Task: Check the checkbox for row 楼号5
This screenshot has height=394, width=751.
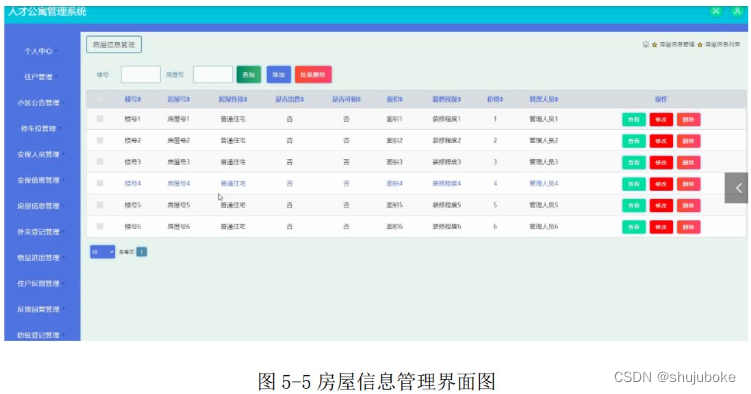Action: (x=100, y=205)
